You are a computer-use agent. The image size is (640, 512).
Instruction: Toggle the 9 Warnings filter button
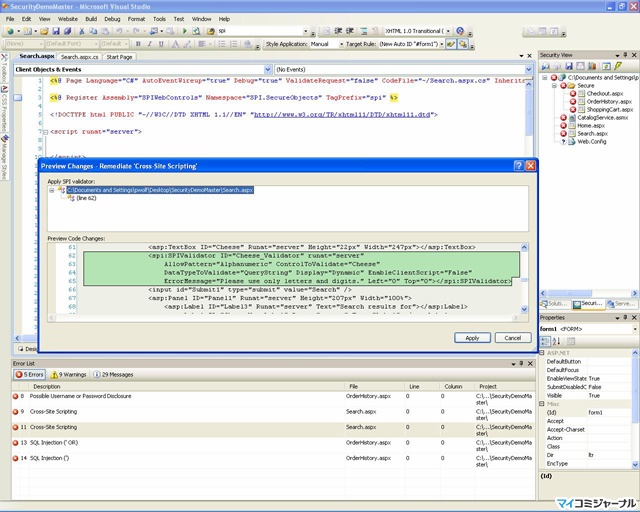point(68,374)
